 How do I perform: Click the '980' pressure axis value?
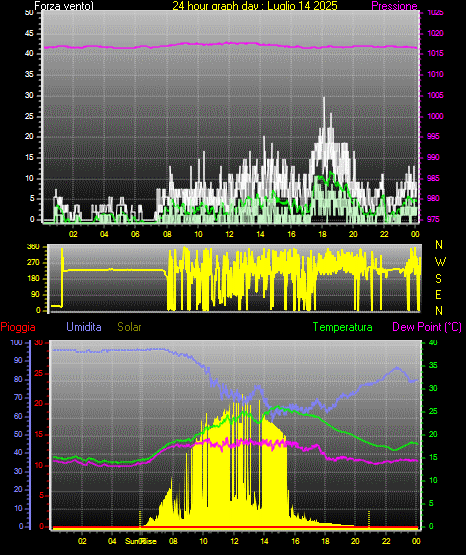pos(433,198)
